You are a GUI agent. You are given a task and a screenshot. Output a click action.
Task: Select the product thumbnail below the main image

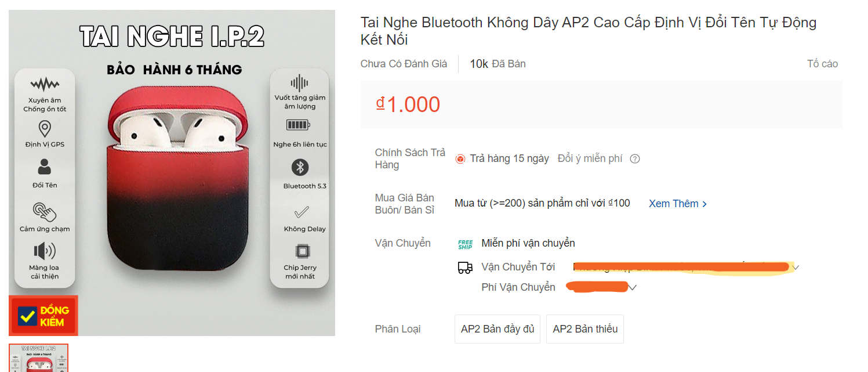[38, 357]
